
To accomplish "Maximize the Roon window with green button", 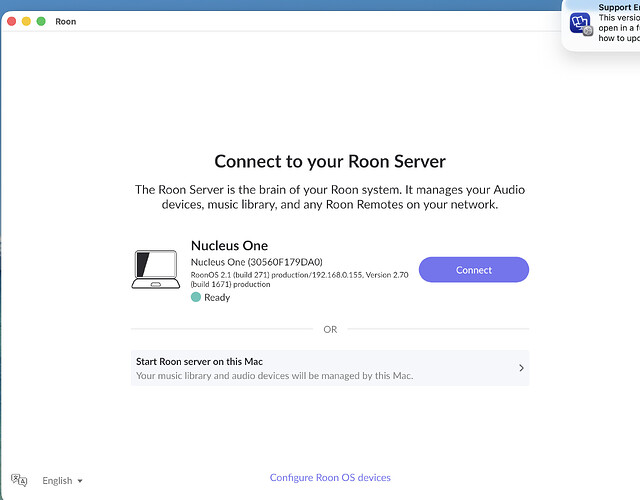I will click(x=41, y=21).
